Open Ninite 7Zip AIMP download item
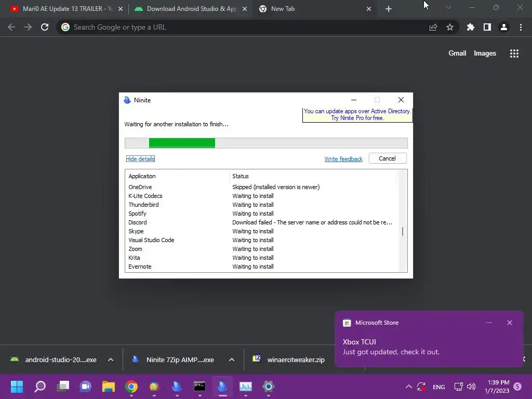 click(x=174, y=360)
